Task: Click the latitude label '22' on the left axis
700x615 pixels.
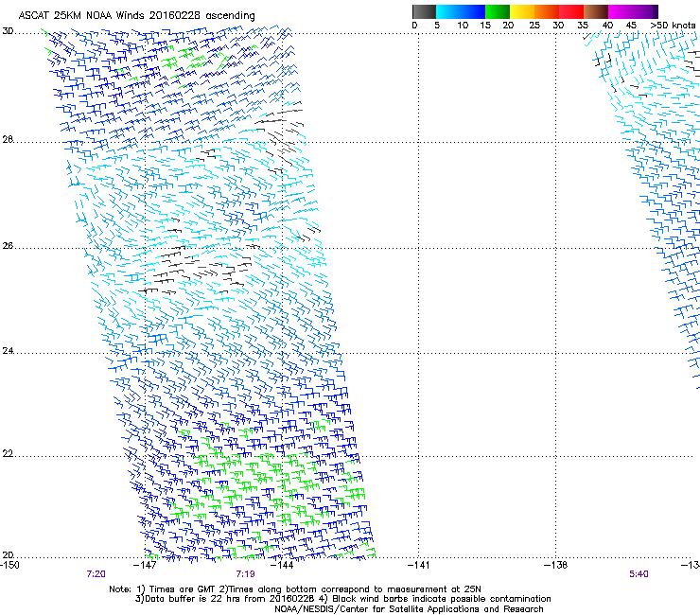Action: (8, 454)
